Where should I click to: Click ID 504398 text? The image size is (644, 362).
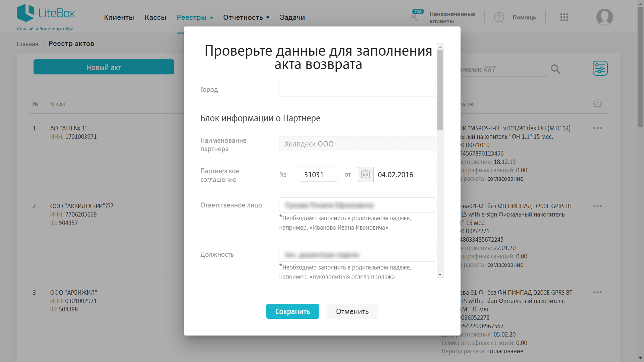(x=64, y=309)
